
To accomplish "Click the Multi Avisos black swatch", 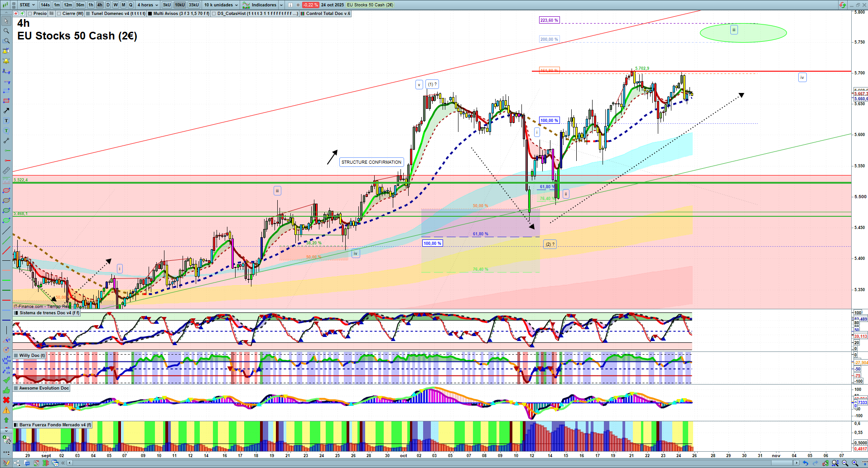I will click(x=150, y=14).
